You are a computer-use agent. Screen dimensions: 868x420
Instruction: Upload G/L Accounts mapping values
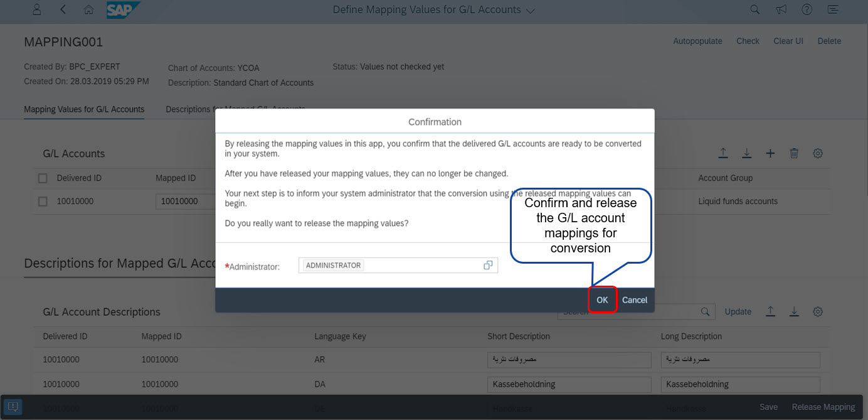723,153
